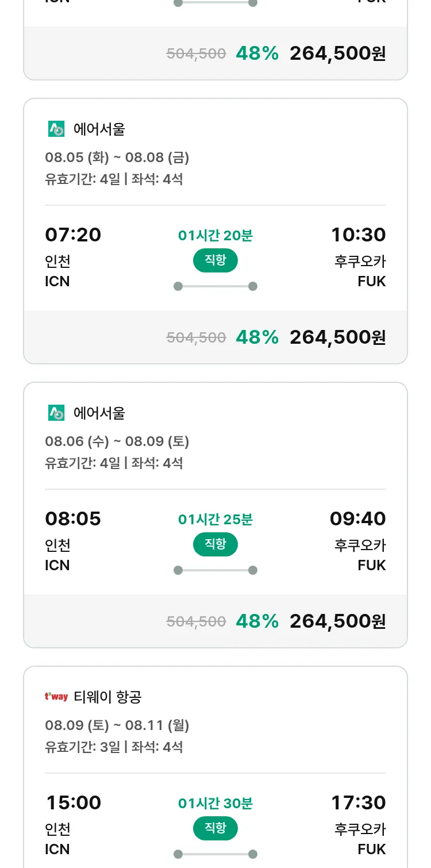431x868 pixels.
Task: Tap the 직항 badge on the 15:00 flight
Action: point(215,828)
